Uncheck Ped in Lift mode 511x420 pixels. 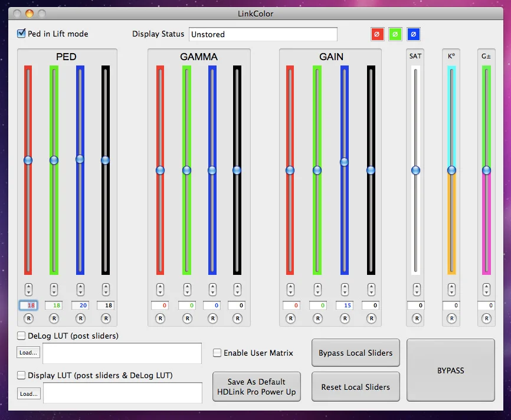21,34
